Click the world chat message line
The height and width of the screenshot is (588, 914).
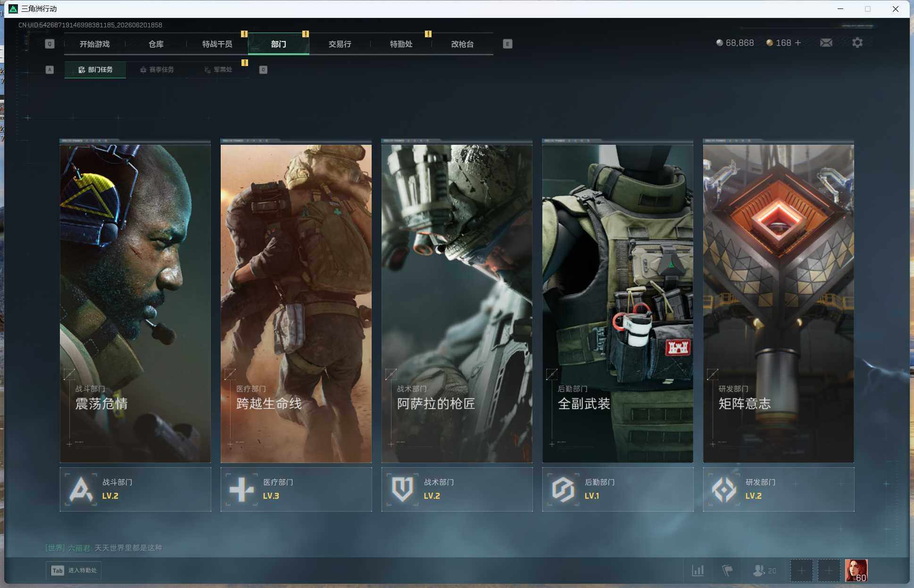(x=104, y=548)
